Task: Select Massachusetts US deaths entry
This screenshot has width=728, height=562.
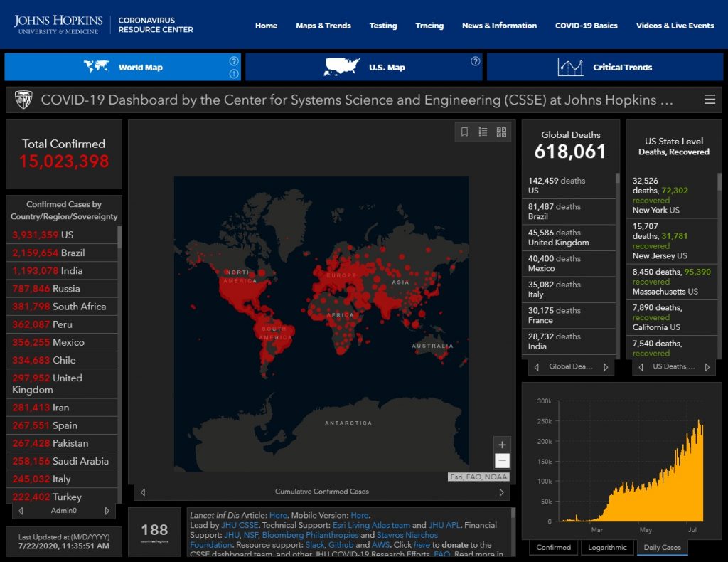Action: (x=672, y=282)
